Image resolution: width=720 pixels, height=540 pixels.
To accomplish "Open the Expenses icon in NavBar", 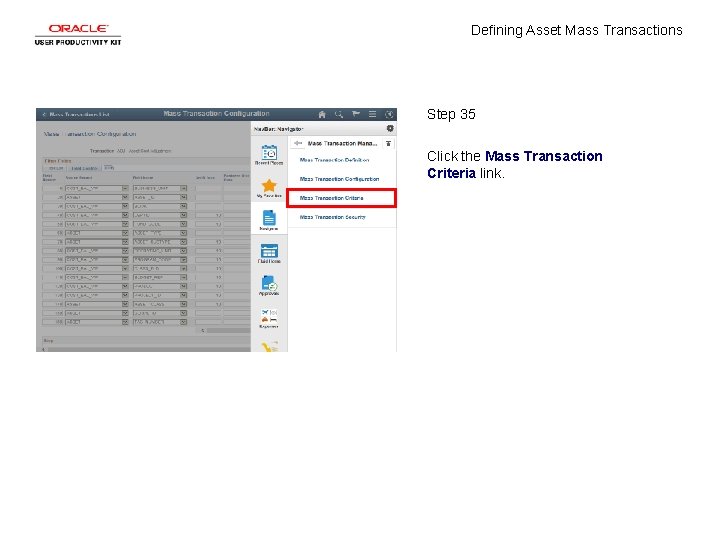I will click(269, 318).
